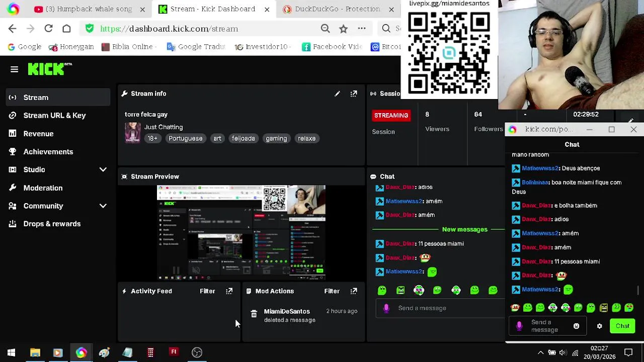The height and width of the screenshot is (362, 644).
Task: Go to Stream URL & Key
Action: pyautogui.click(x=58, y=116)
